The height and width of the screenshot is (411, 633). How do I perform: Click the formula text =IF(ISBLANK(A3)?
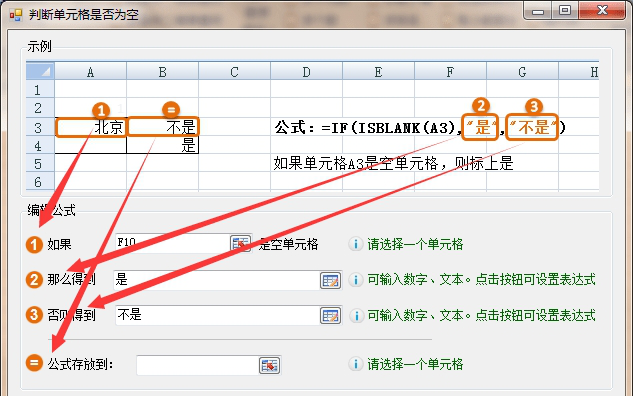[x=390, y=128]
